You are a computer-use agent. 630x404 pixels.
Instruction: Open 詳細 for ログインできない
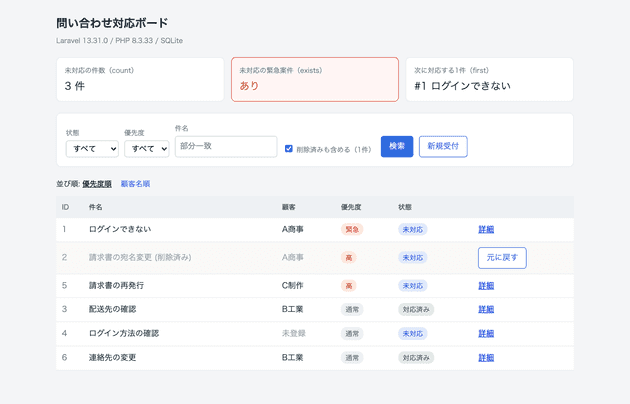[486, 229]
